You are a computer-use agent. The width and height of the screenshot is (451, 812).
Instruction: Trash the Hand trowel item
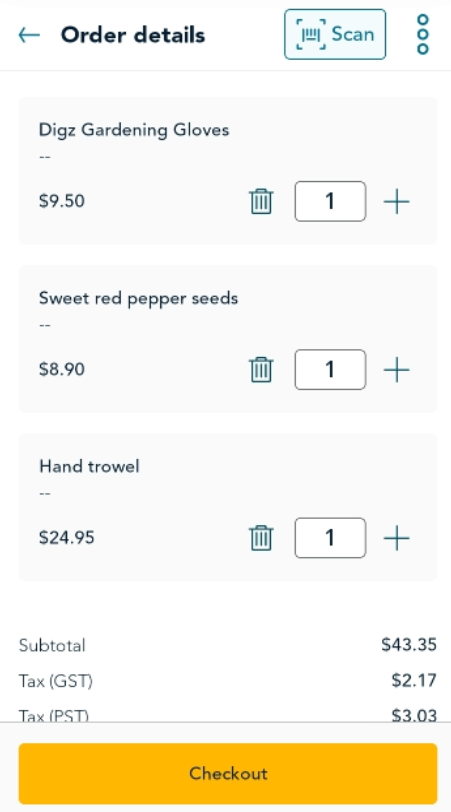tap(261, 538)
